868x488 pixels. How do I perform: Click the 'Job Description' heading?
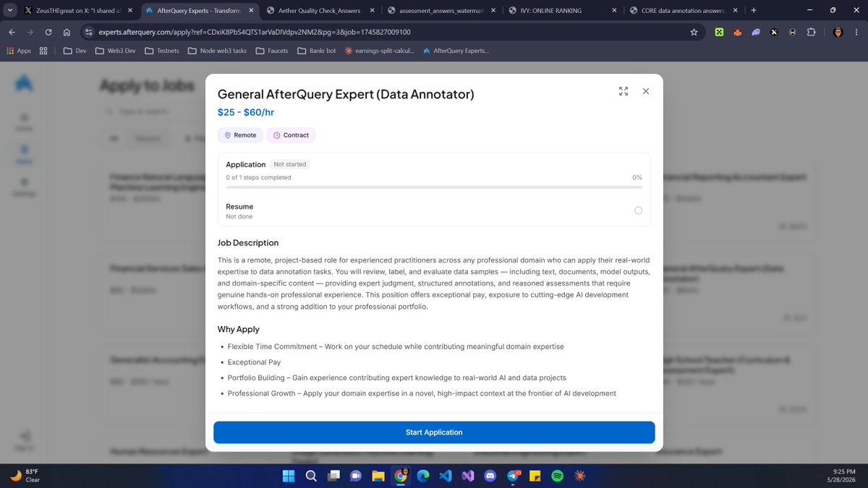[x=248, y=243]
